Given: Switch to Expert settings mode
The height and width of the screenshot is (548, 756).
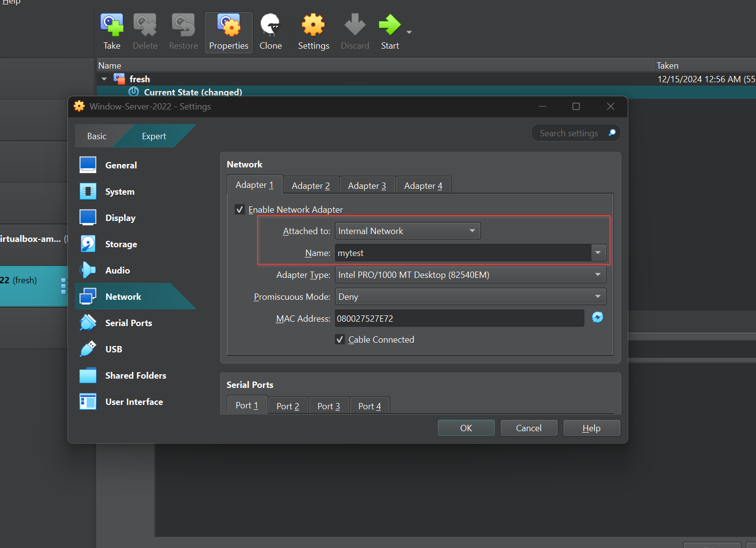Looking at the screenshot, I should click(x=154, y=136).
